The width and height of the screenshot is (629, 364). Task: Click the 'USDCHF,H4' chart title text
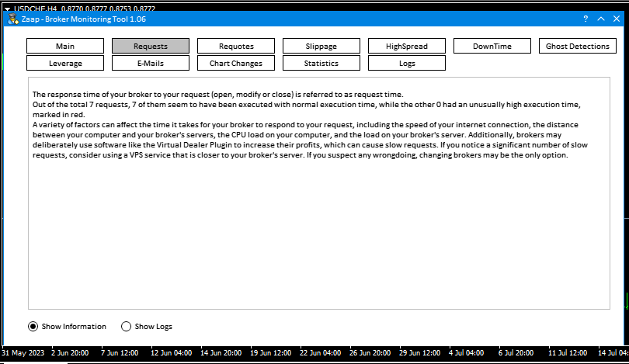point(35,9)
